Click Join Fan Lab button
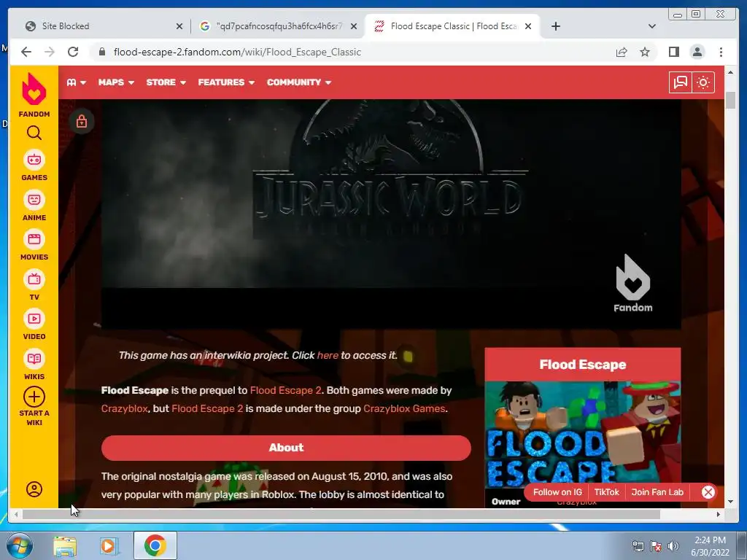Screen dimensions: 747x560 (657, 492)
